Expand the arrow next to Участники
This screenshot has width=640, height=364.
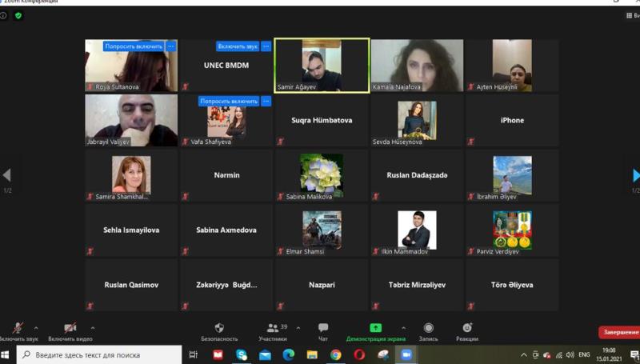[298, 328]
